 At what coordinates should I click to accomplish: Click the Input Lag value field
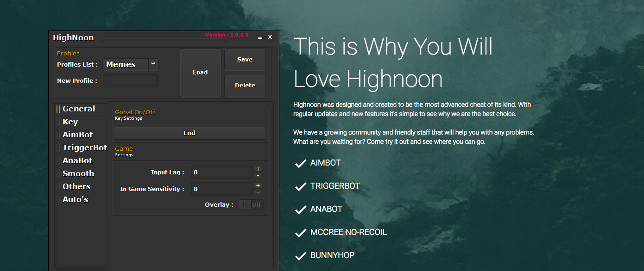(221, 172)
